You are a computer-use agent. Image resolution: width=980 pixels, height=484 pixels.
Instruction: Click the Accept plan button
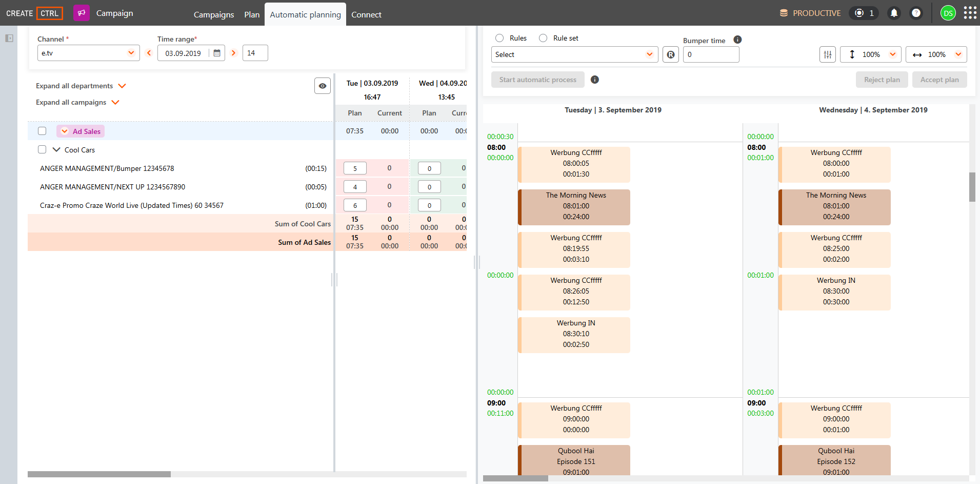click(x=939, y=80)
